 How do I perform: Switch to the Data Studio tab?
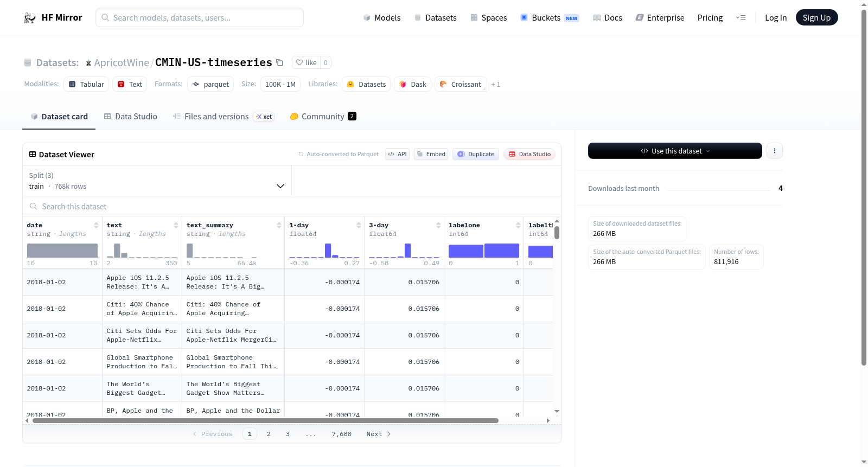(x=131, y=116)
